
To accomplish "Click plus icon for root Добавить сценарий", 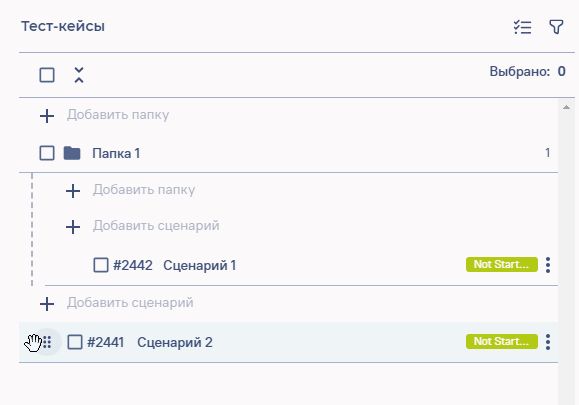I will [x=47, y=304].
